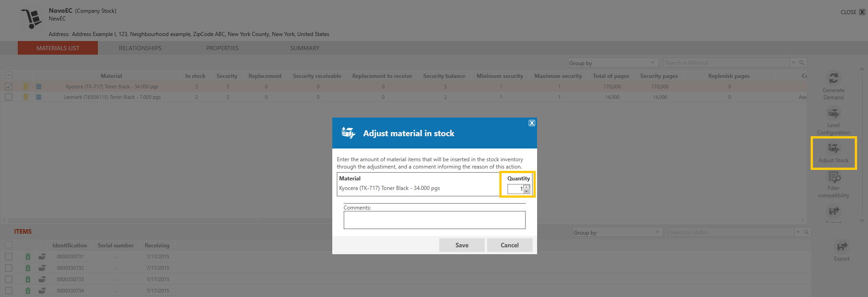868x297 pixels.
Task: Open the materials Group by dropdown
Action: [x=613, y=63]
